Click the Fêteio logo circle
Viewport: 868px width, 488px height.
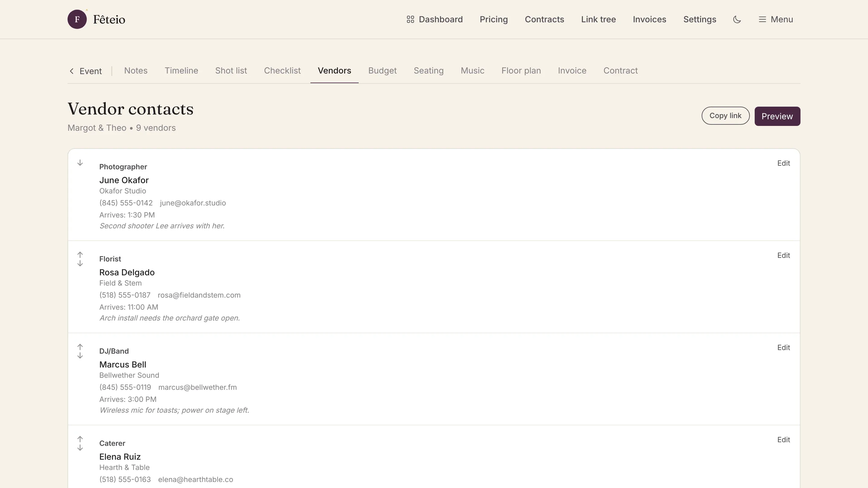click(x=77, y=19)
